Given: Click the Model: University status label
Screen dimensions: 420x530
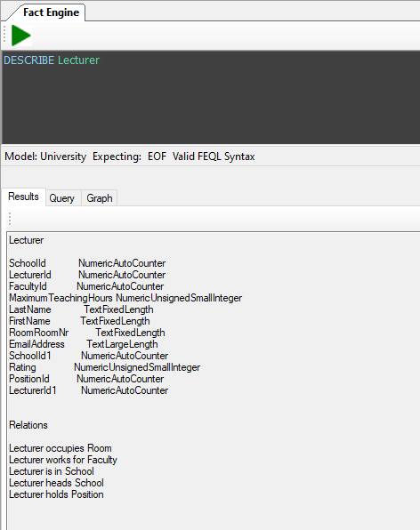Looking at the screenshot, I should pyautogui.click(x=45, y=157).
